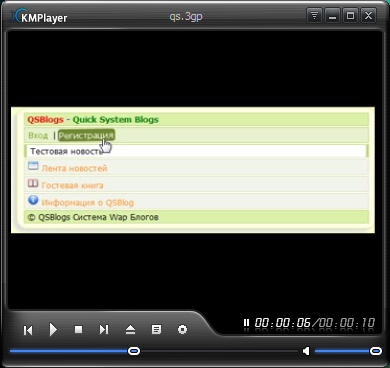Viewport: 390px width, 368px height.
Task: Maximize the KMPlayer window
Action: coord(350,16)
